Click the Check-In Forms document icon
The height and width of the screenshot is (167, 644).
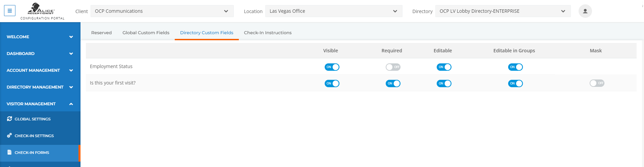pyautogui.click(x=9, y=152)
